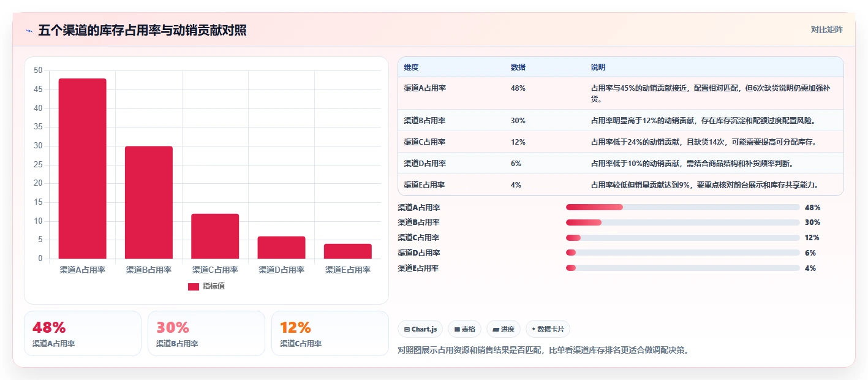Click the 48% label beside progress bar

point(812,208)
